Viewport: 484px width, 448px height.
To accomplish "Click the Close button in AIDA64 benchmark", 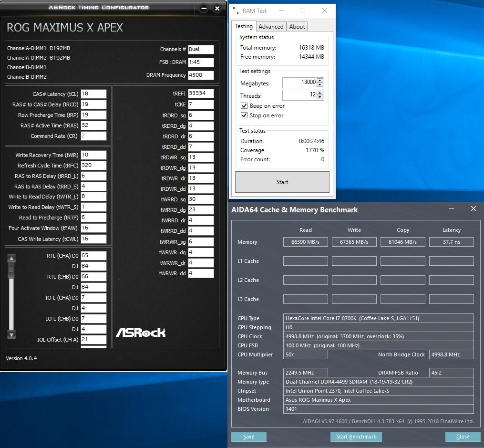I will pos(463,437).
